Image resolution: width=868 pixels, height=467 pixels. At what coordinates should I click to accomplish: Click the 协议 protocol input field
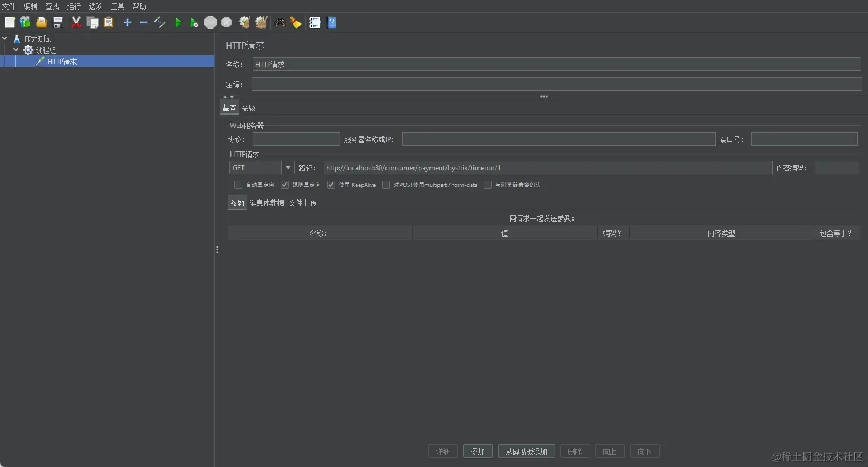pyautogui.click(x=296, y=139)
